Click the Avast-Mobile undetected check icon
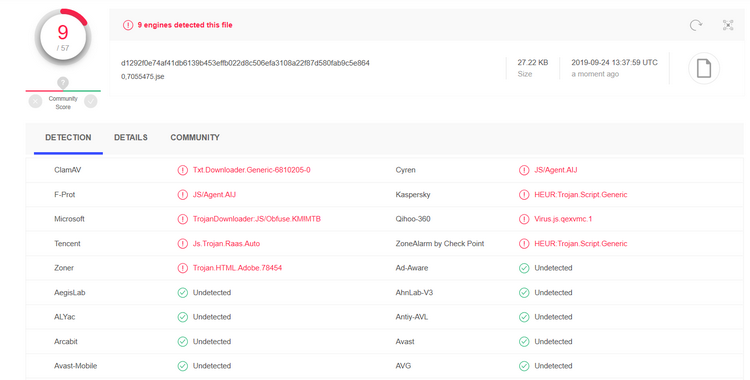The image size is (750, 380). click(183, 366)
